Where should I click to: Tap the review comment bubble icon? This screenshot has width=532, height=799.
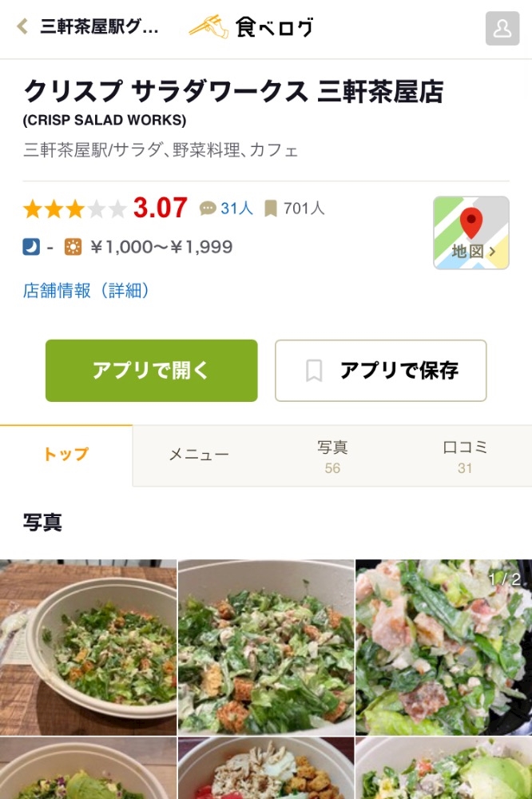pos(208,209)
